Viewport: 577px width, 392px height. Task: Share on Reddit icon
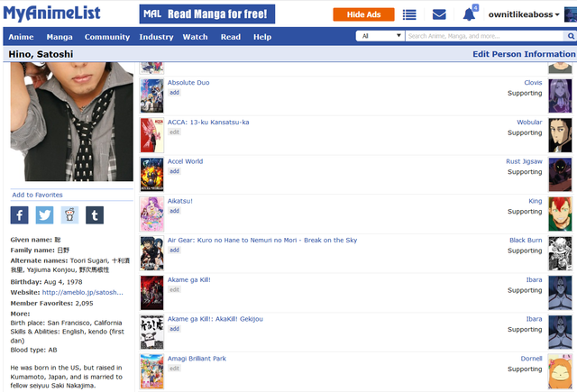pyautogui.click(x=69, y=215)
